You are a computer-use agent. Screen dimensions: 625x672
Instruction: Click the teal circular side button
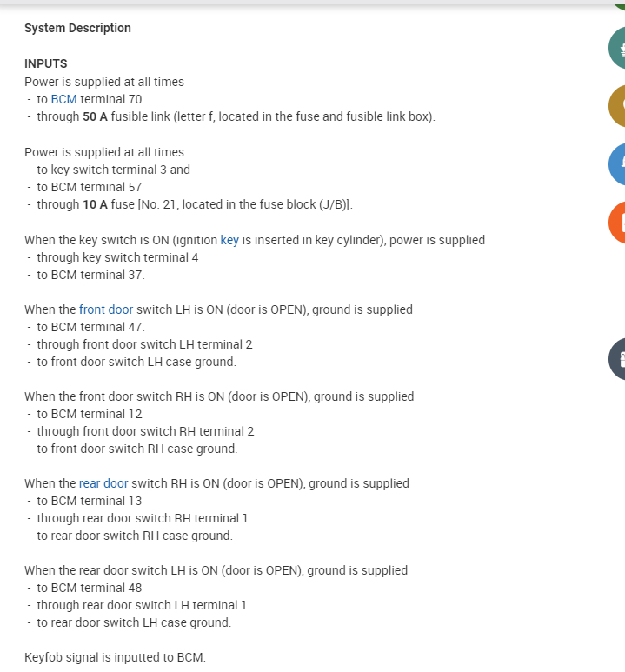[617, 49]
